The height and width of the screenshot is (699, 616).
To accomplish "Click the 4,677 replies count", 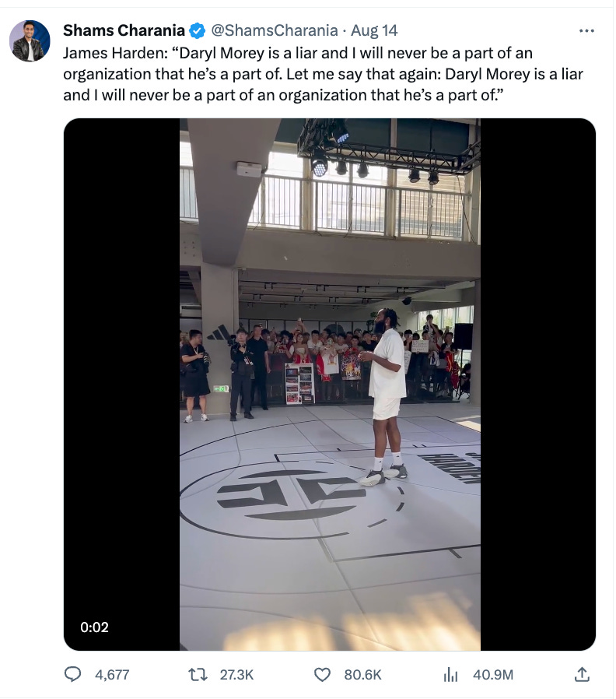I will click(x=112, y=675).
